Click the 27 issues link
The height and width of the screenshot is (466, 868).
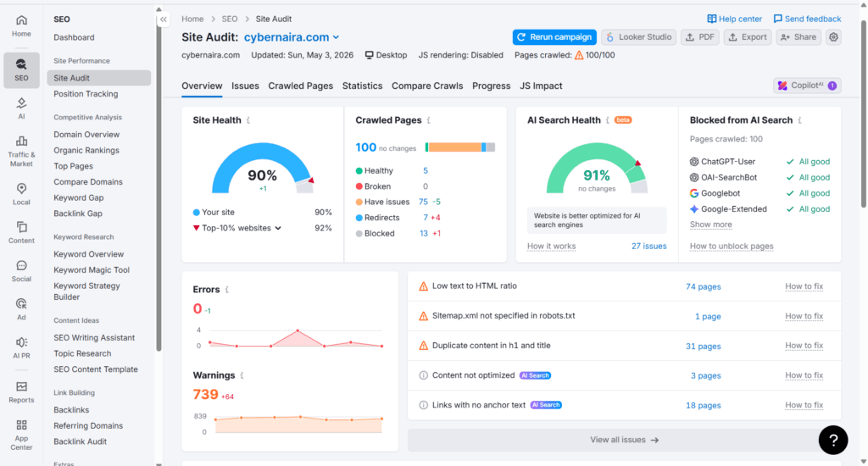[x=648, y=247]
